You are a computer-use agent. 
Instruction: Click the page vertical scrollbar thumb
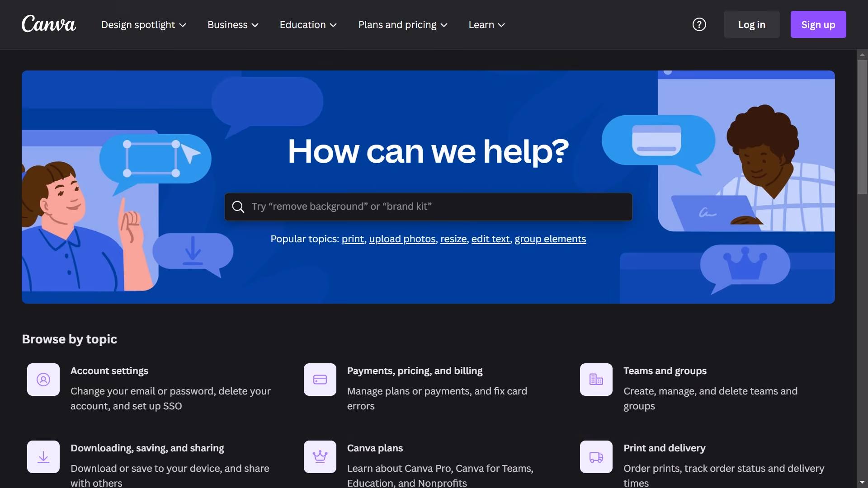pyautogui.click(x=862, y=127)
